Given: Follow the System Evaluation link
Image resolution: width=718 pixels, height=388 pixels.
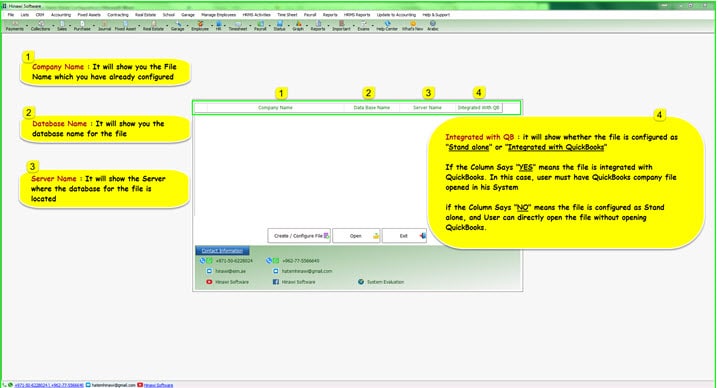Looking at the screenshot, I should pyautogui.click(x=385, y=282).
